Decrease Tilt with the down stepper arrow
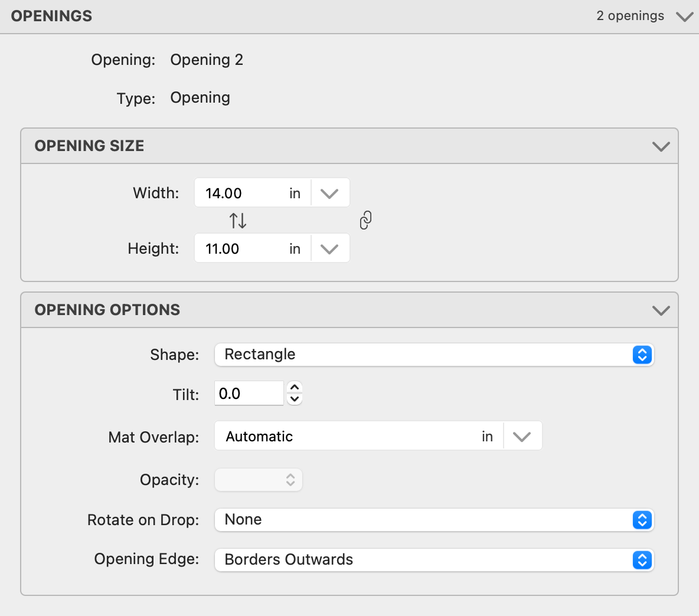Image resolution: width=699 pixels, height=616 pixels. tap(294, 399)
